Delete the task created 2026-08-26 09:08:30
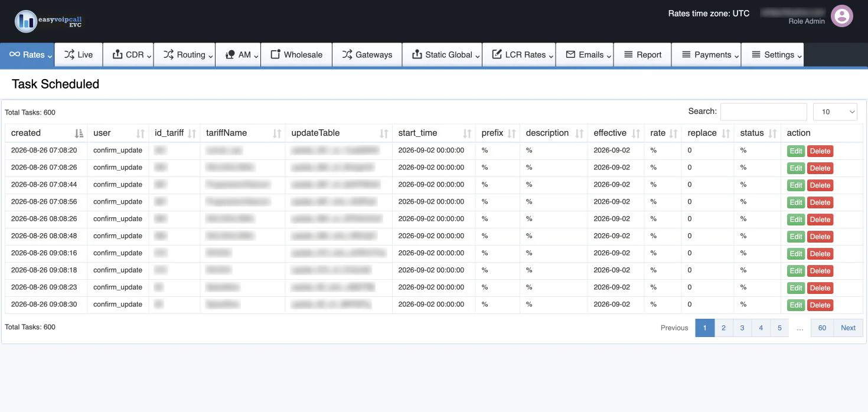The height and width of the screenshot is (412, 868). pos(820,305)
